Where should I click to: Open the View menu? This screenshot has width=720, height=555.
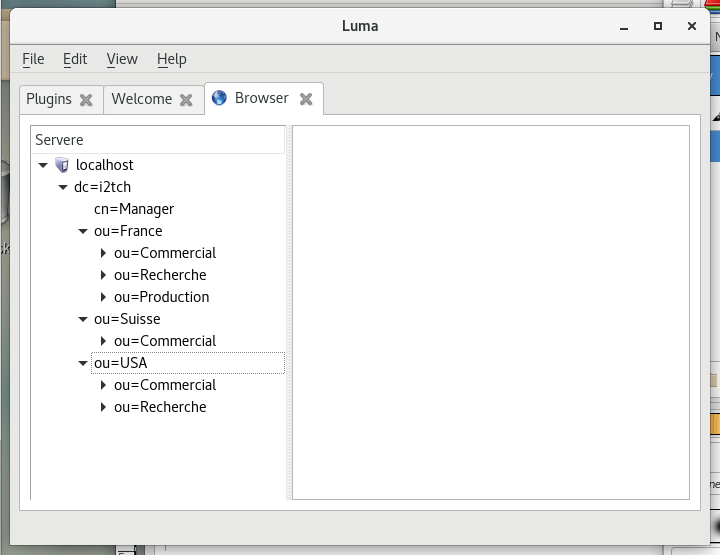tap(122, 59)
